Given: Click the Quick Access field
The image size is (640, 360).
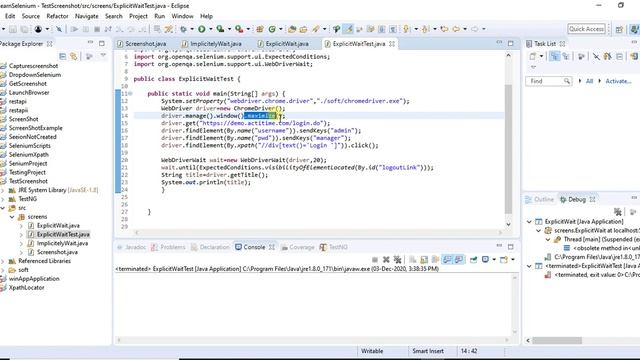Looking at the screenshot, I should (586, 29).
